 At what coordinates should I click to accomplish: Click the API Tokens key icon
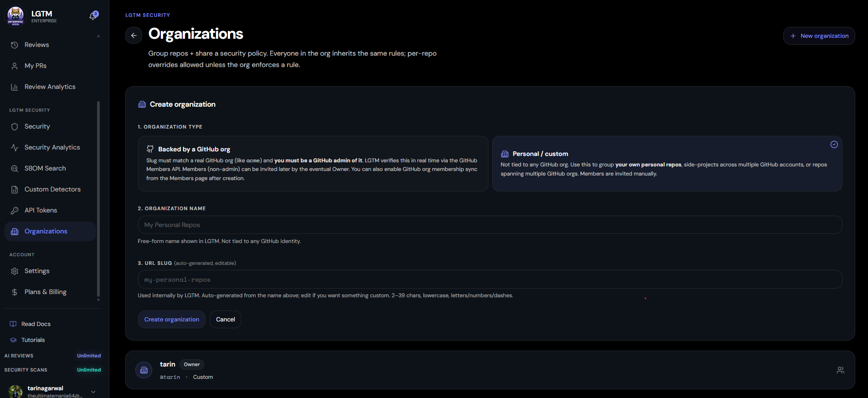click(15, 211)
